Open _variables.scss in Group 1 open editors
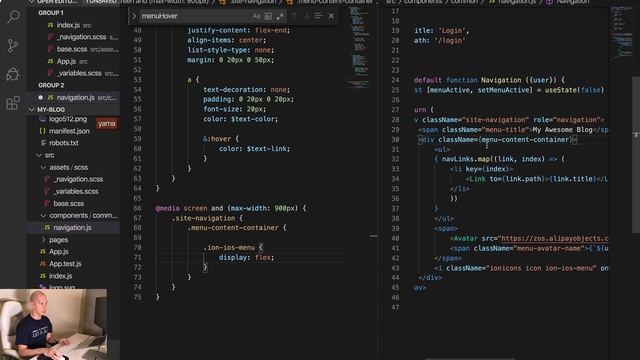 pyautogui.click(x=74, y=73)
